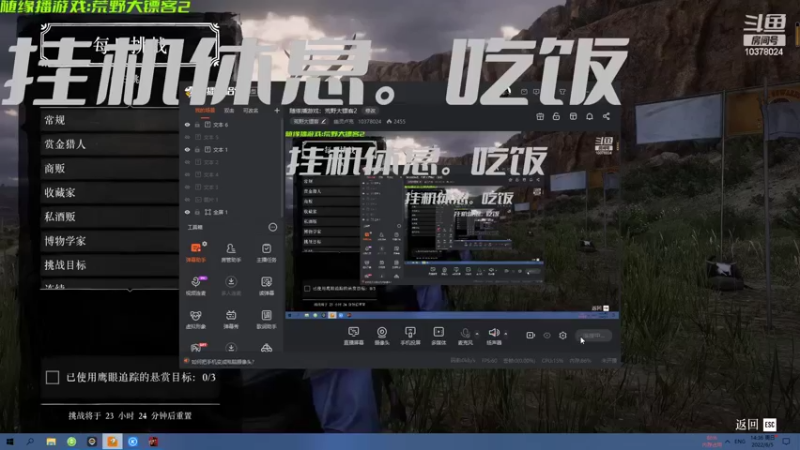Click the unlock icon in top bar
Viewport: 800px width, 450px height.
(x=556, y=117)
